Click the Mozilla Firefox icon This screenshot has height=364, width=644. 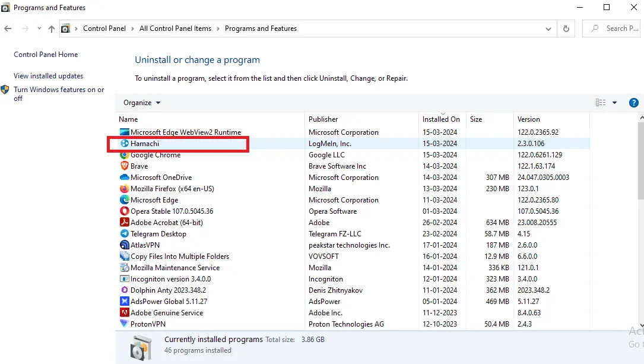pyautogui.click(x=124, y=189)
